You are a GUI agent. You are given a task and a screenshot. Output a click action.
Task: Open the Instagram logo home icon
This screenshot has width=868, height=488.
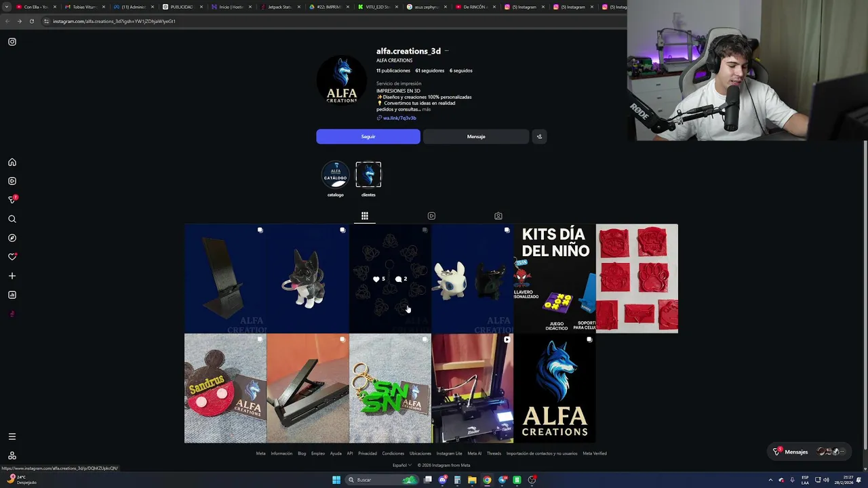[12, 42]
